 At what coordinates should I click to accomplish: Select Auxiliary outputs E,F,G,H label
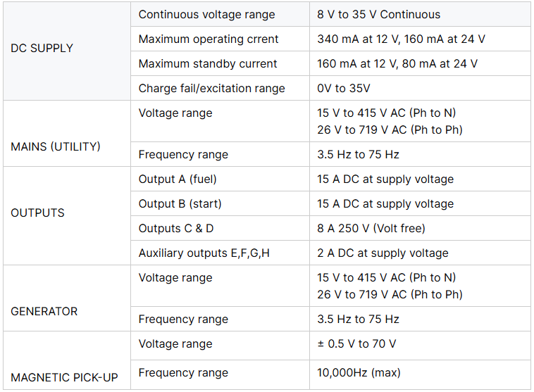tap(204, 253)
